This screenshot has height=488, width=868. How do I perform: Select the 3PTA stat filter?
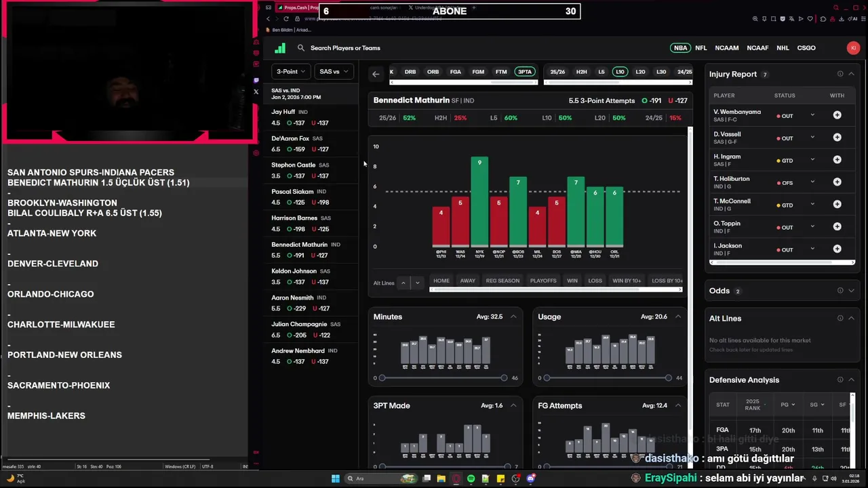click(524, 72)
